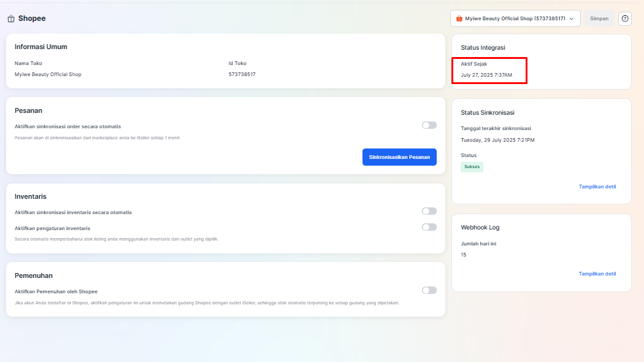Click the webhook count value 15
Screen dimensions: 644x362
point(463,255)
